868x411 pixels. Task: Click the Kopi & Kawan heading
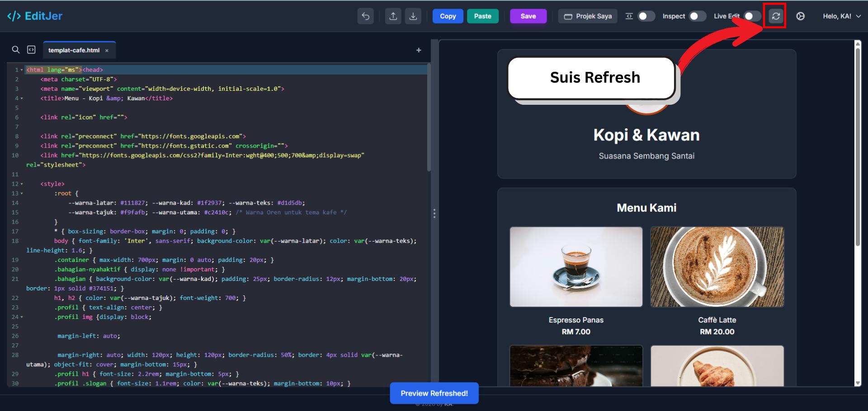click(646, 135)
